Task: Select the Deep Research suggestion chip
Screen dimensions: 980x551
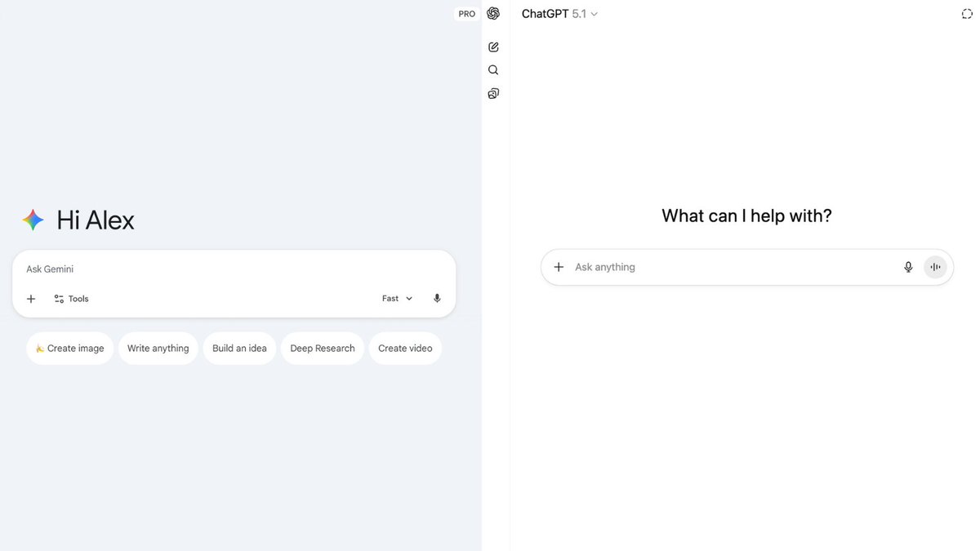Action: pos(323,349)
